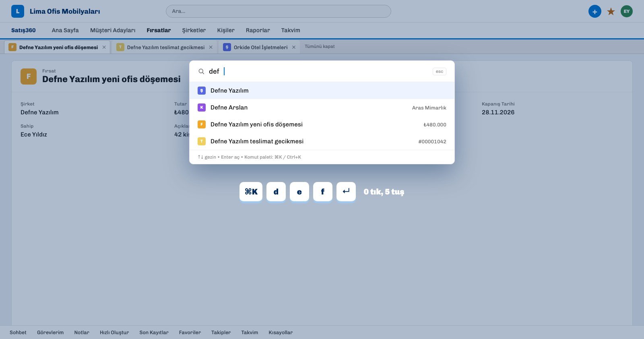Open Sohbet in the bottom bar
The height and width of the screenshot is (339, 644).
click(18, 333)
